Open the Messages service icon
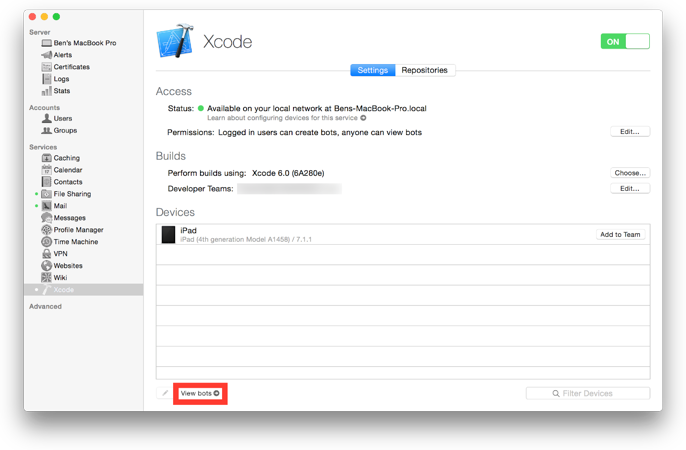Viewport: 686px width, 450px height. click(x=46, y=217)
